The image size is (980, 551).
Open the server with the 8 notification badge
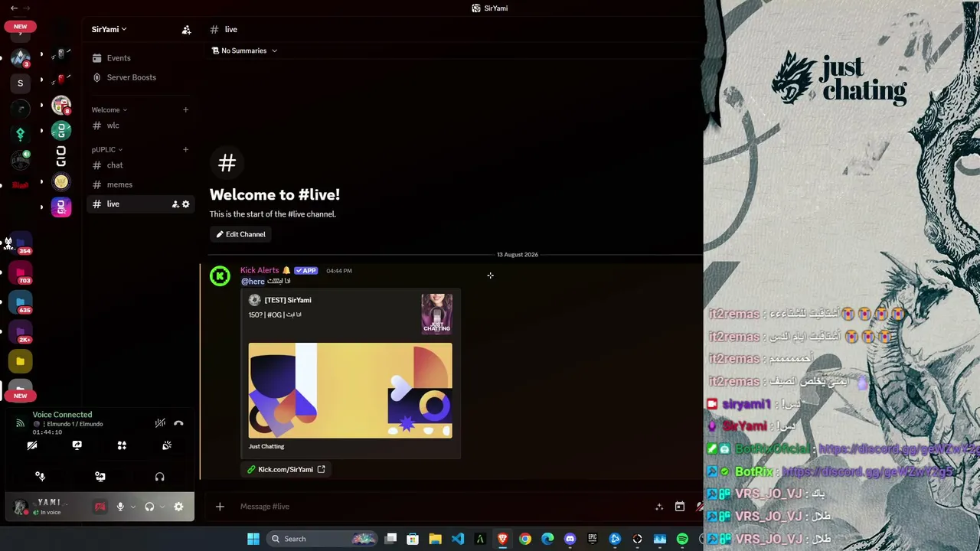pyautogui.click(x=61, y=105)
